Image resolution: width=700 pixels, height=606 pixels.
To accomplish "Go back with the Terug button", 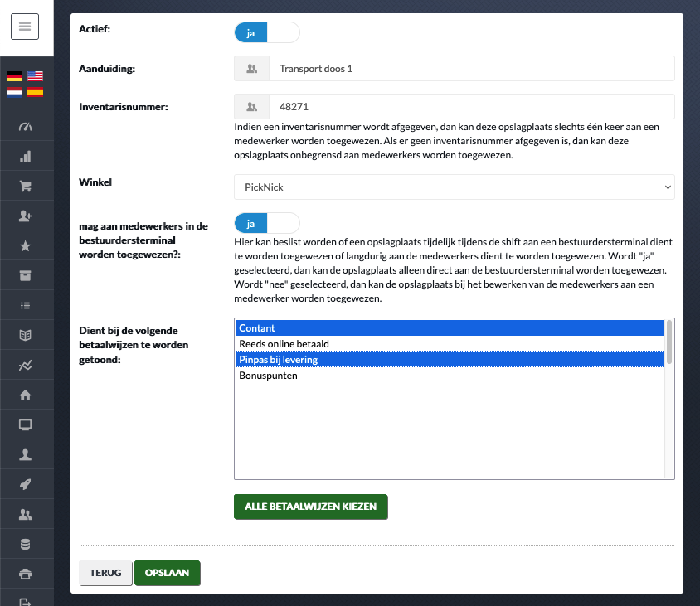I will tap(105, 573).
